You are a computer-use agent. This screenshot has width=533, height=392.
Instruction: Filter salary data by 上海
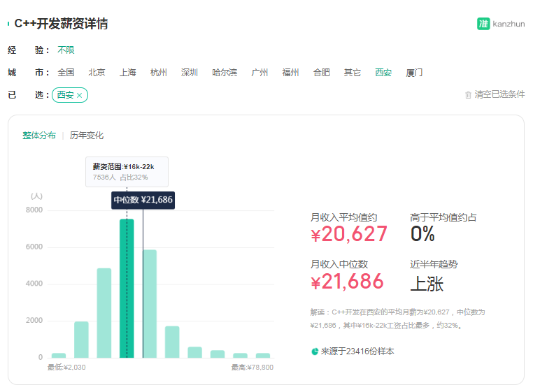click(x=127, y=73)
